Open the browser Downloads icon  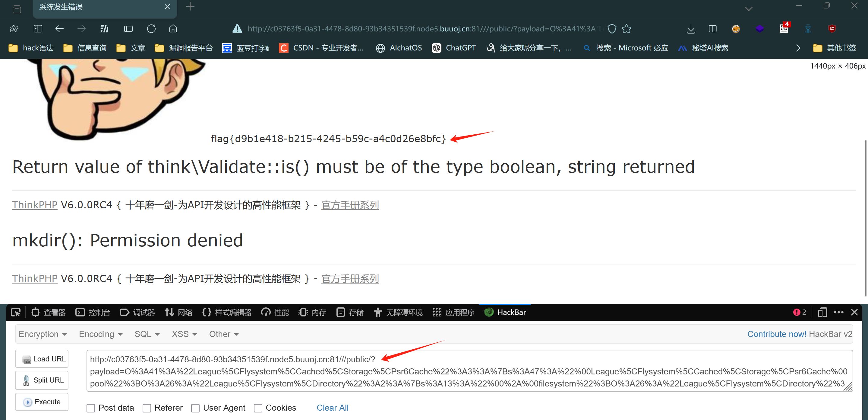(x=691, y=29)
